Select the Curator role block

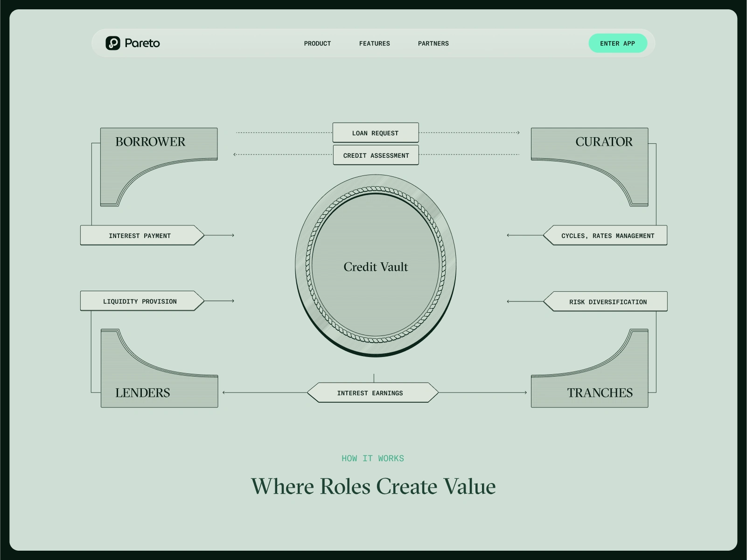589,167
